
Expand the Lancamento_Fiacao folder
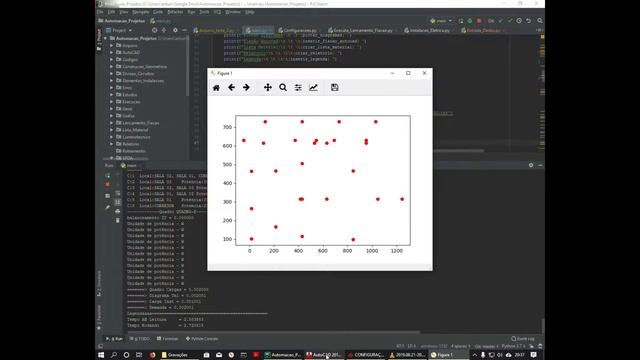pos(111,123)
